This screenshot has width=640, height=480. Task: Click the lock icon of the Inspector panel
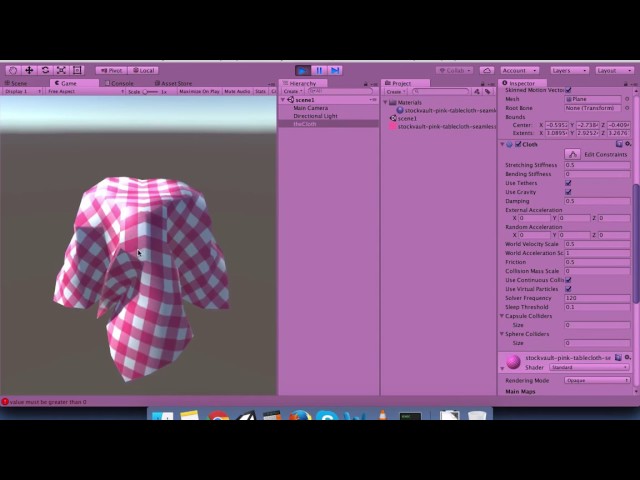point(626,84)
